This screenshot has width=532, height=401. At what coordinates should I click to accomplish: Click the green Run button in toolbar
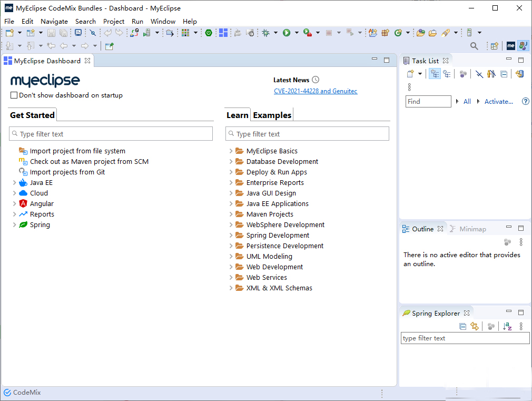point(287,33)
